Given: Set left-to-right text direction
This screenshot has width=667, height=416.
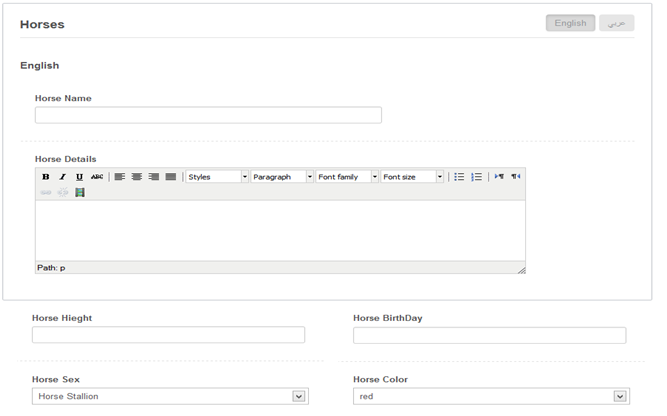Looking at the screenshot, I should [x=499, y=177].
